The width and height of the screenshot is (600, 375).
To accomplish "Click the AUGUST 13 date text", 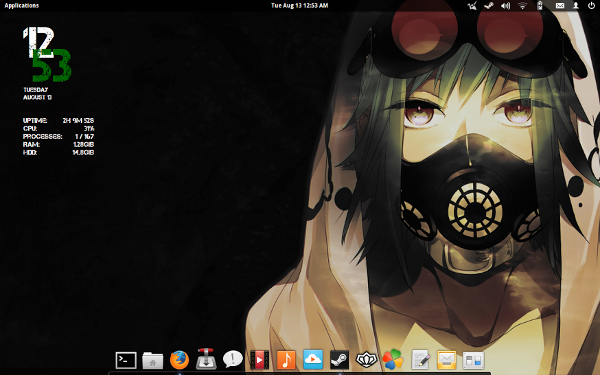I will click(x=37, y=97).
